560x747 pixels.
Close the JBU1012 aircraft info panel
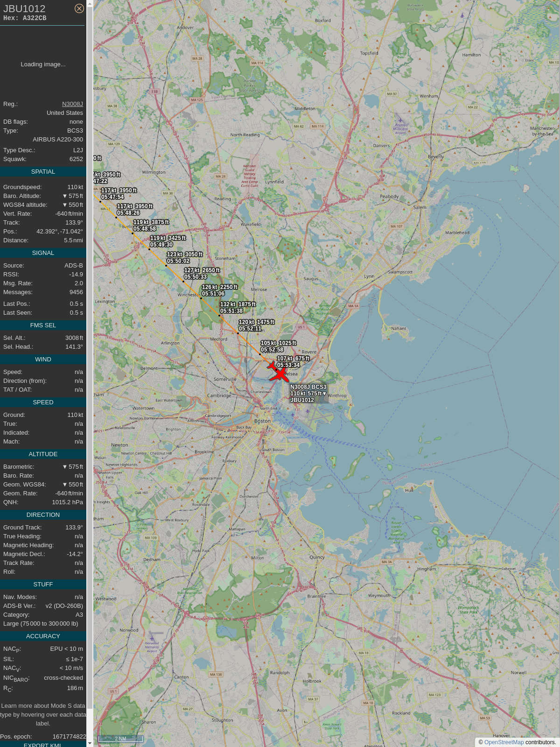point(79,8)
